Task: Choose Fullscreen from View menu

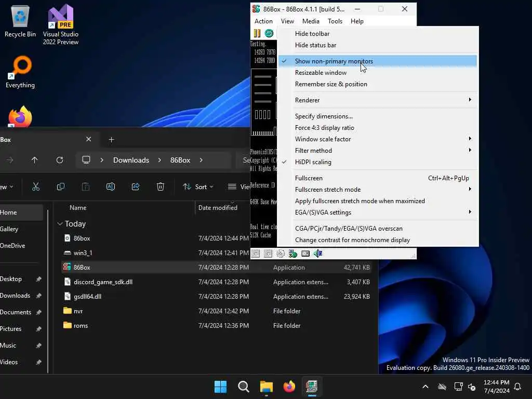Action: (x=378, y=178)
